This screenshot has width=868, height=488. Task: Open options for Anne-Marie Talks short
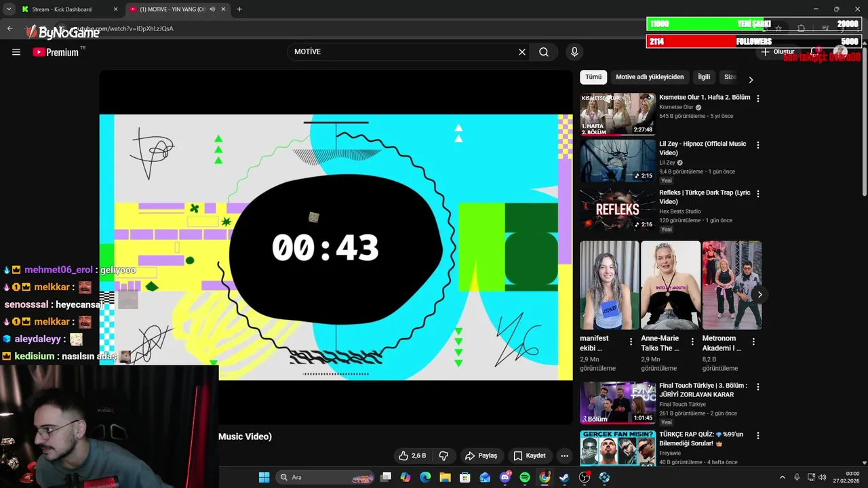click(x=692, y=342)
